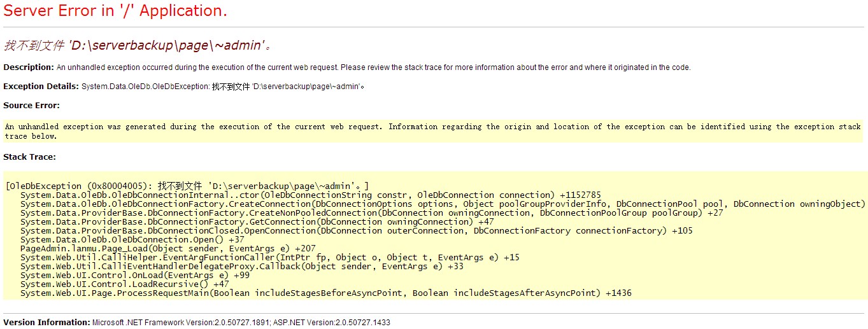Click the PageAdmin.lanmu.Page_Load stack line
This screenshot has height=329, width=868.
[x=167, y=248]
